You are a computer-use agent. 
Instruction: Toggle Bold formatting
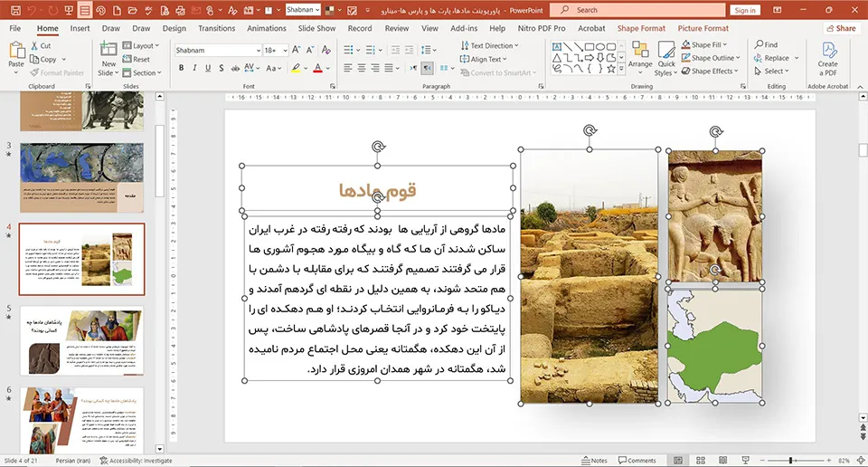[x=181, y=68]
